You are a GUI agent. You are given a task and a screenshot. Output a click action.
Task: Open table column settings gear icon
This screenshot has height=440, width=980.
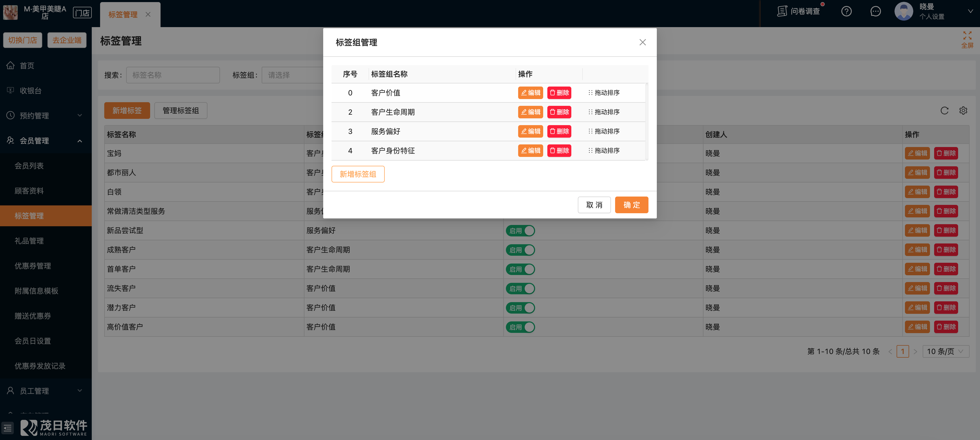click(963, 111)
